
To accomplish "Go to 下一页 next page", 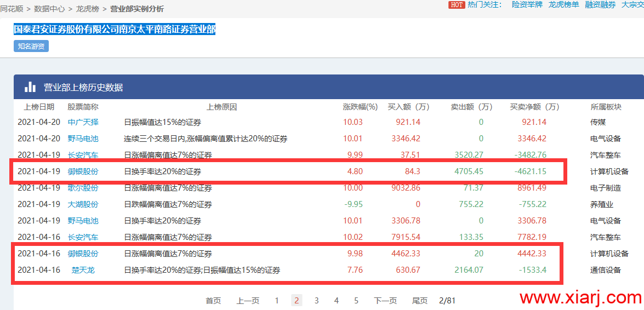I will (x=385, y=301).
